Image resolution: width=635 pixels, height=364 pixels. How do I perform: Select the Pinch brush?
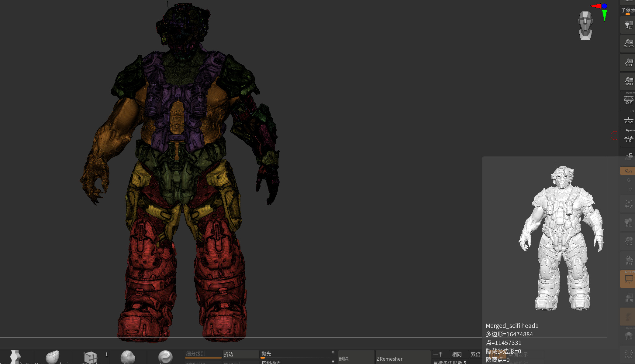tap(166, 357)
